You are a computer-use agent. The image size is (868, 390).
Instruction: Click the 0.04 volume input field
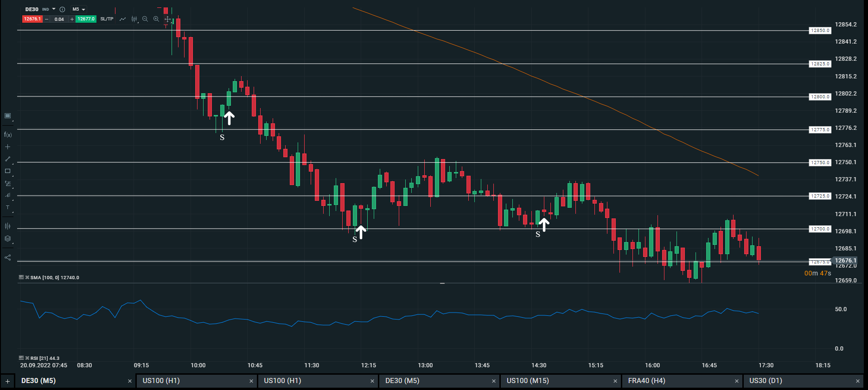point(59,19)
